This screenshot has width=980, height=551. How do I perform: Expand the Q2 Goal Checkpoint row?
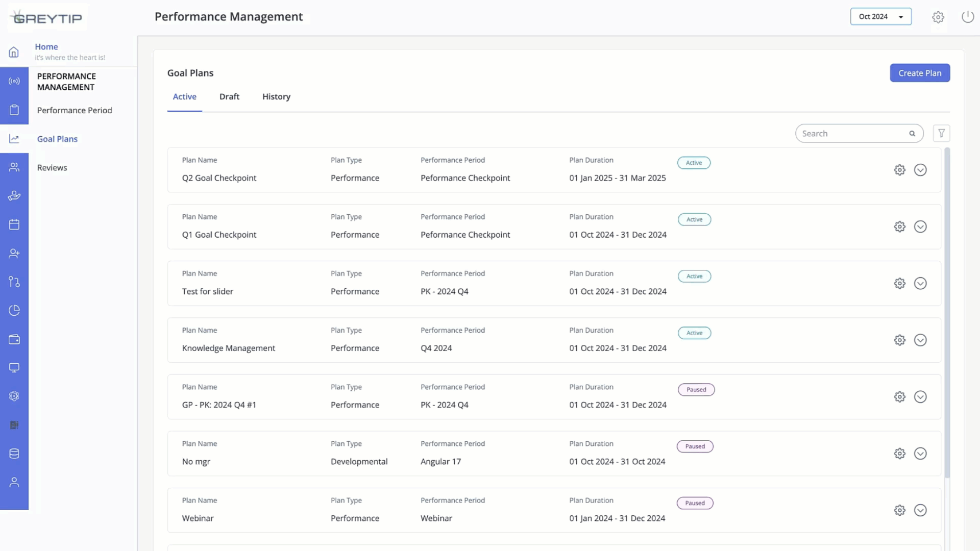pyautogui.click(x=920, y=170)
